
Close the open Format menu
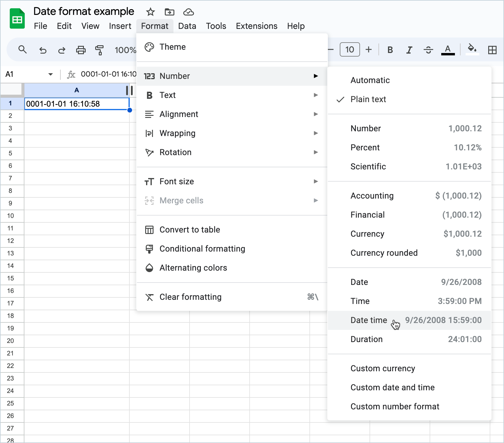click(155, 26)
